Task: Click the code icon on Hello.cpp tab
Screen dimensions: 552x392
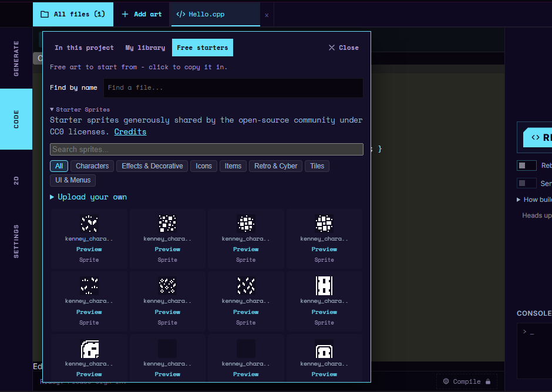Action: point(181,14)
